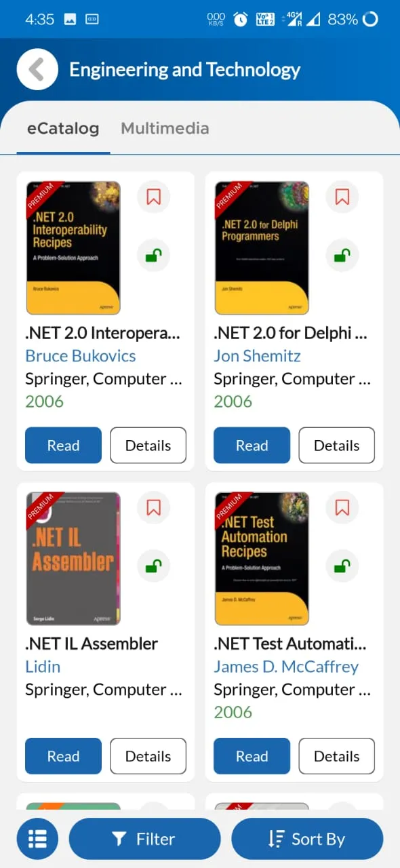Open alarm clock icon in status bar

click(x=241, y=20)
